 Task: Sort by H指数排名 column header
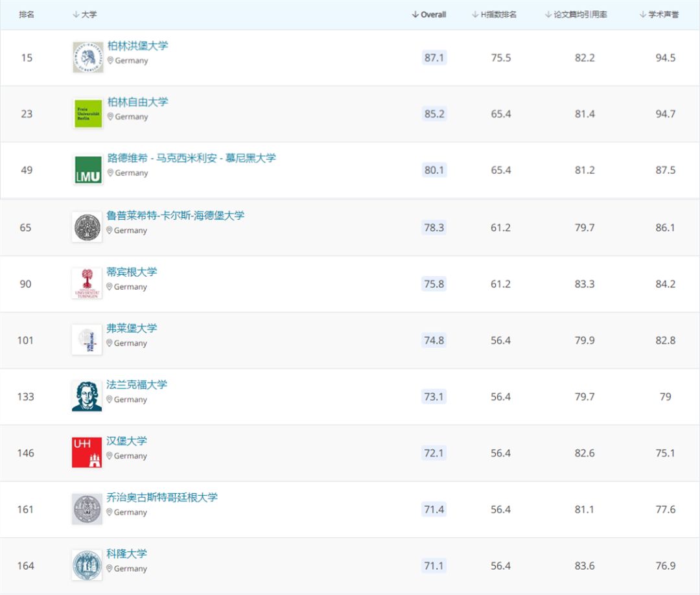pos(495,14)
